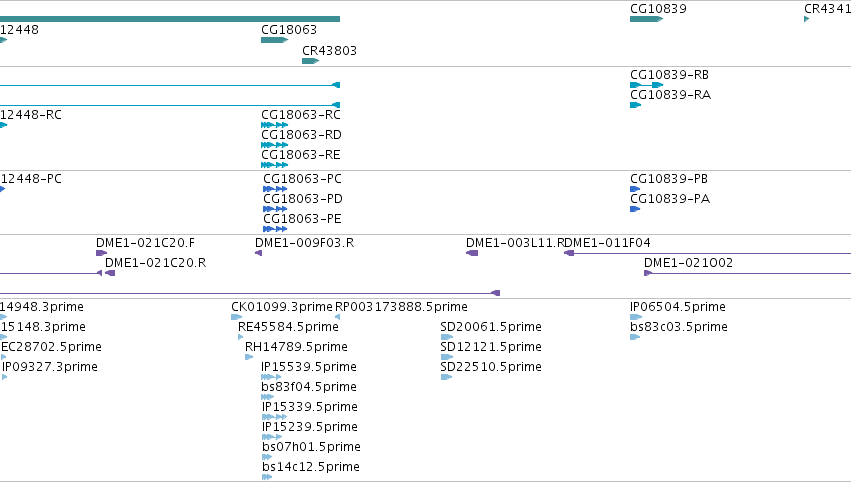Click the bs83f04.5prime EST label
Viewport: 851px width, 482px height.
309,387
